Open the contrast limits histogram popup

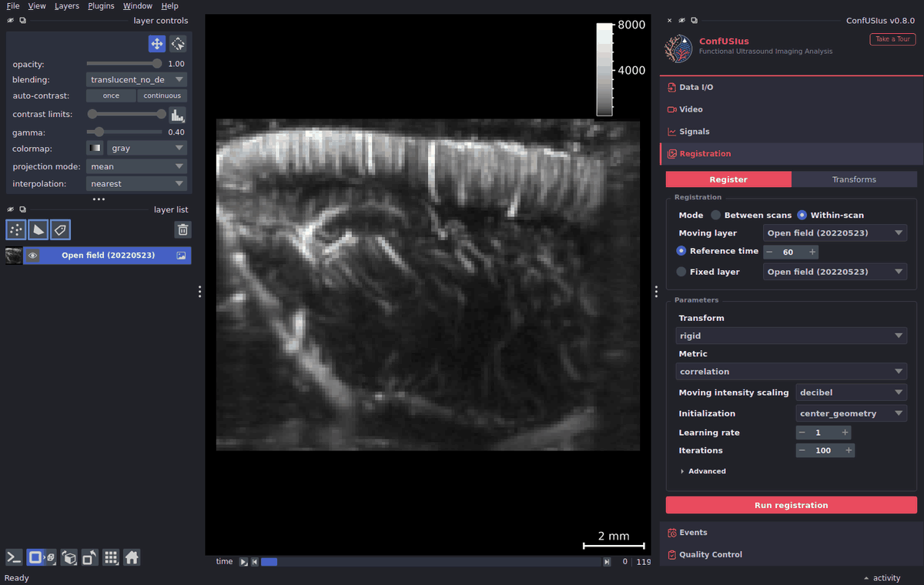[x=178, y=115]
